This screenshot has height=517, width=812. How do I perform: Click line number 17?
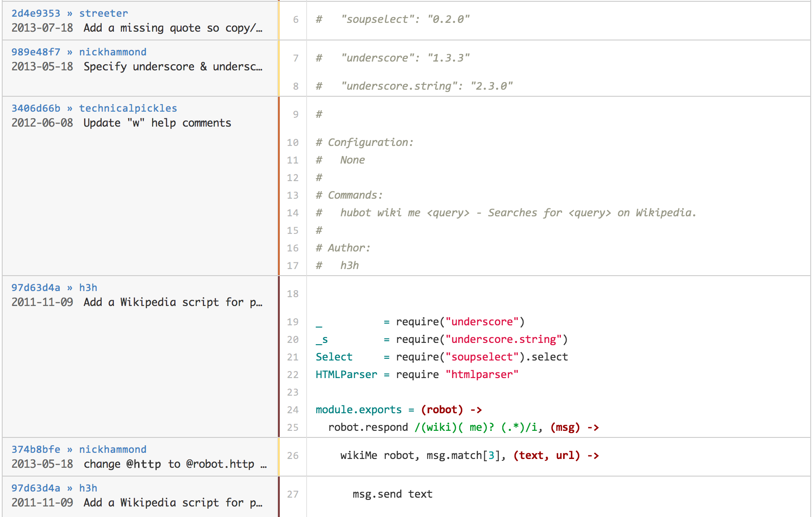coord(293,266)
